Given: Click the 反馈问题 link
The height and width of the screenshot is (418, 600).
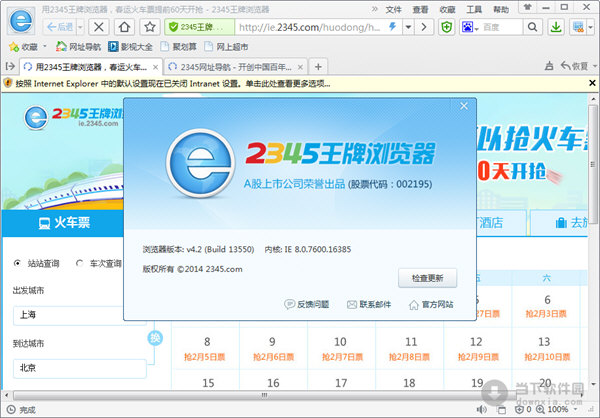Looking at the screenshot, I should point(307,304).
